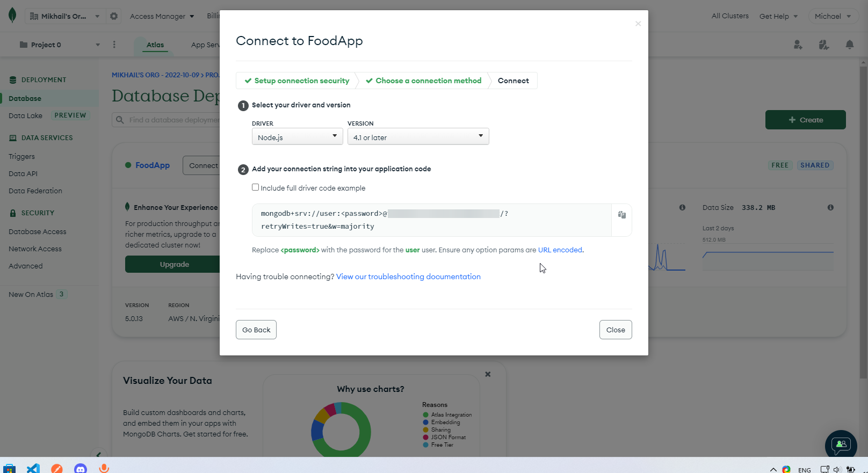Expand Access Manager menu

coord(162,16)
